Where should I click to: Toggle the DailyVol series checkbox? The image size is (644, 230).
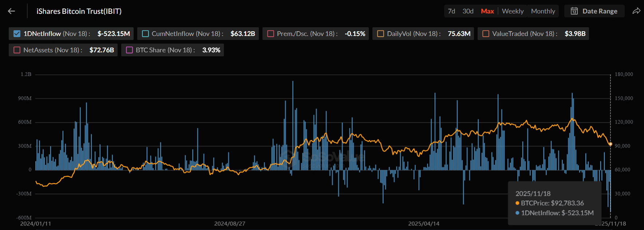point(380,34)
